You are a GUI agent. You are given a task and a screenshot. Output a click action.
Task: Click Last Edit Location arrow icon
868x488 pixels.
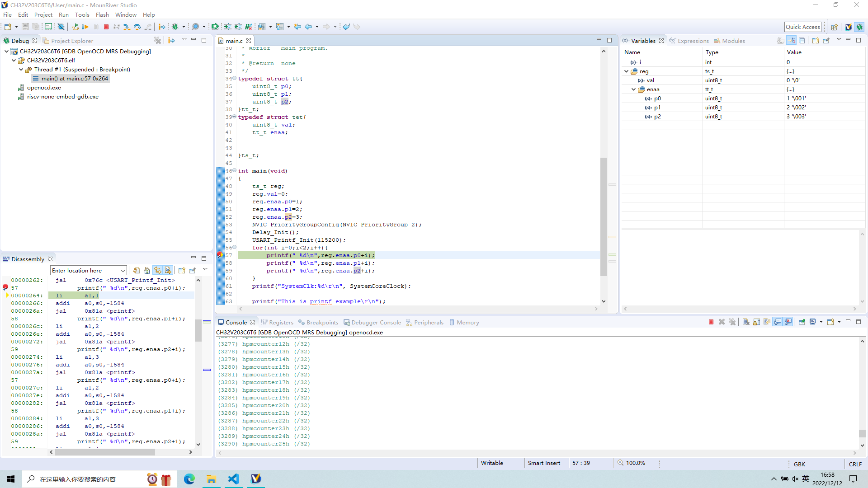(x=297, y=27)
